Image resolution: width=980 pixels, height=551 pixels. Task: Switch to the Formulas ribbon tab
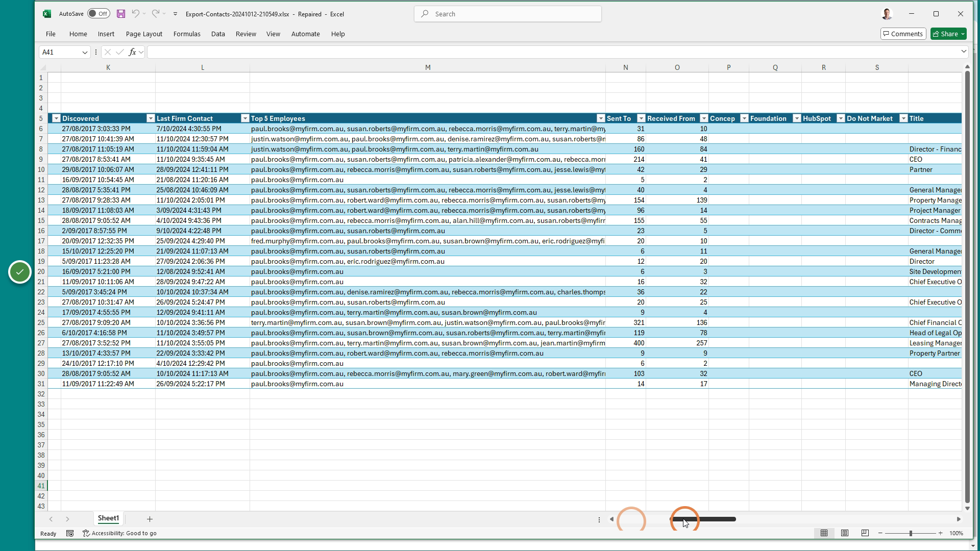click(187, 34)
